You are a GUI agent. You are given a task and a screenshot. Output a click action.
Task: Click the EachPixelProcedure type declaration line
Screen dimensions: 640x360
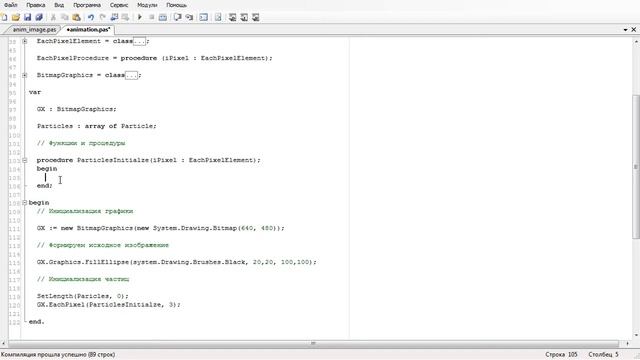tap(155, 58)
